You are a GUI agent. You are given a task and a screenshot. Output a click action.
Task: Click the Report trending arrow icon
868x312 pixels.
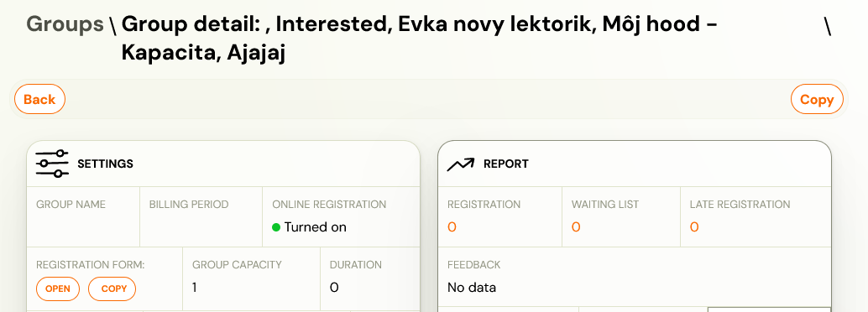click(x=461, y=164)
